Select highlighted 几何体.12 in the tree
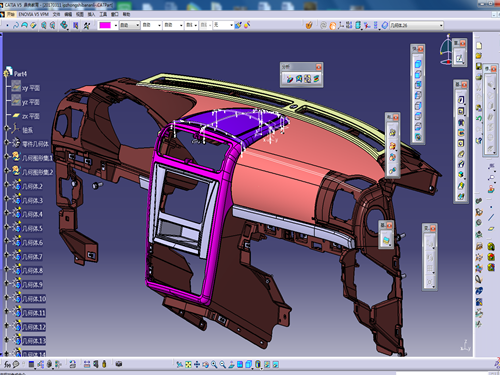 34,327
